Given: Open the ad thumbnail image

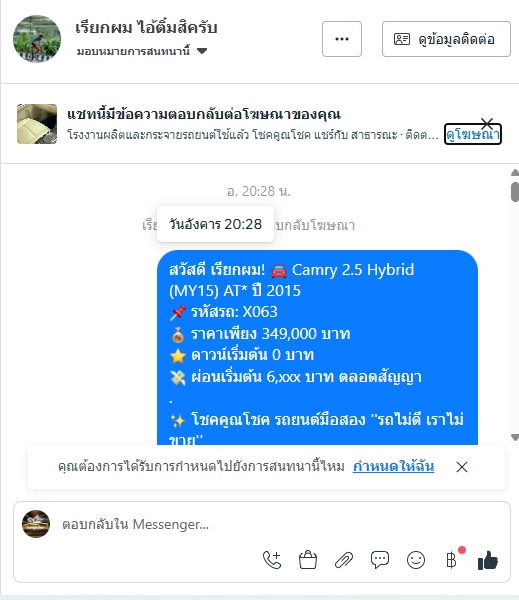Looking at the screenshot, I should 37,124.
